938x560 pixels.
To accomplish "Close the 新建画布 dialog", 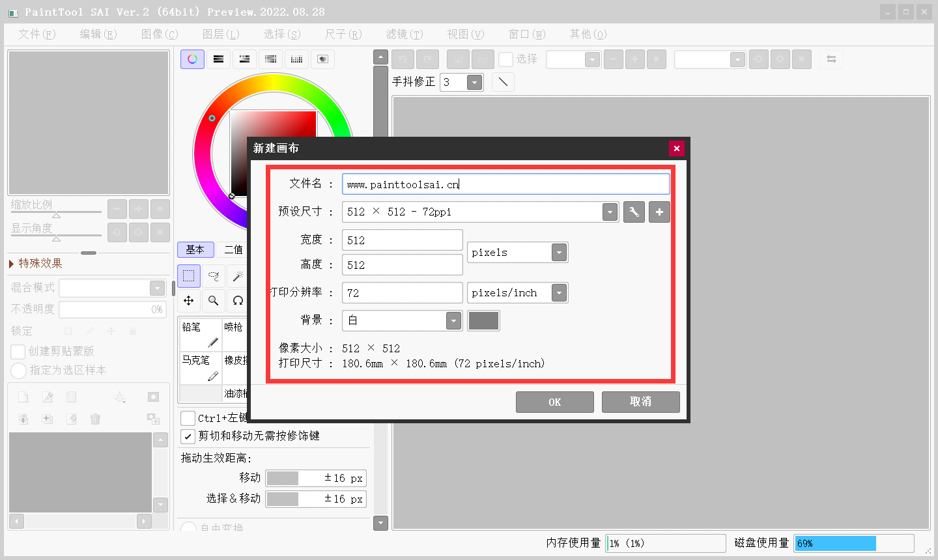I will tap(677, 148).
